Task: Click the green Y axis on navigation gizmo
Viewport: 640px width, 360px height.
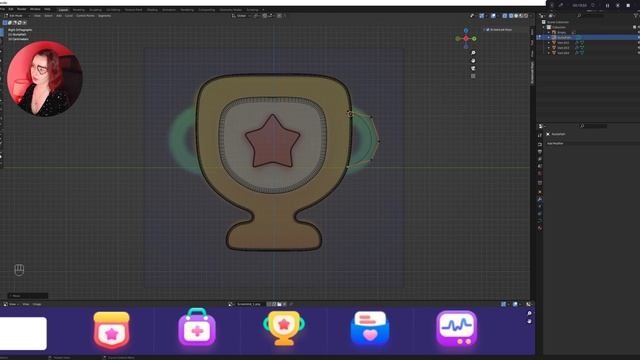Action: point(474,38)
